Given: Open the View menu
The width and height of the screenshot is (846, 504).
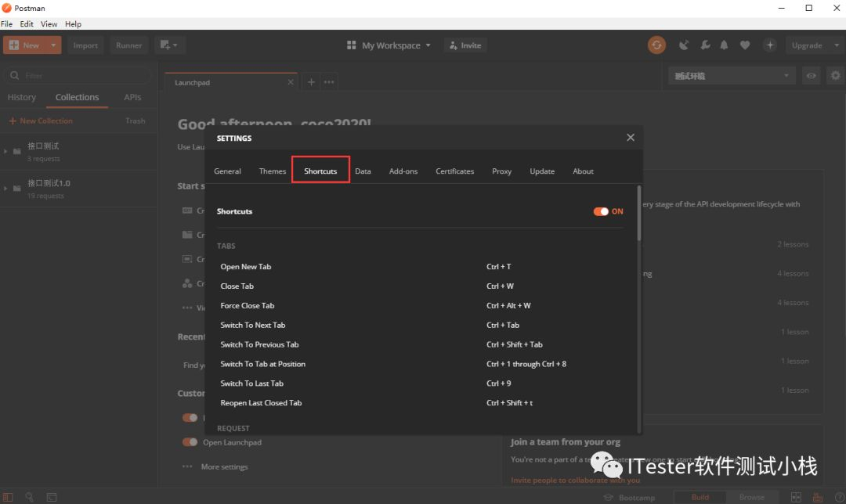Looking at the screenshot, I should point(49,23).
